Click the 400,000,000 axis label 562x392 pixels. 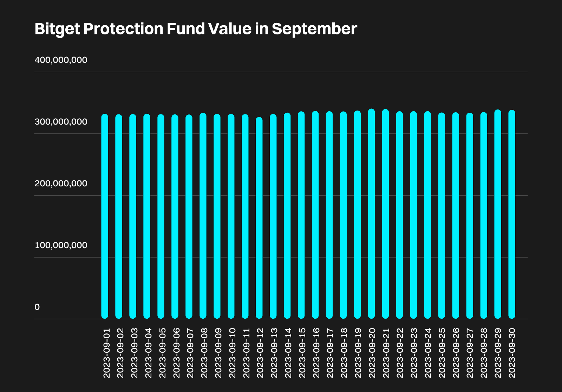point(61,60)
